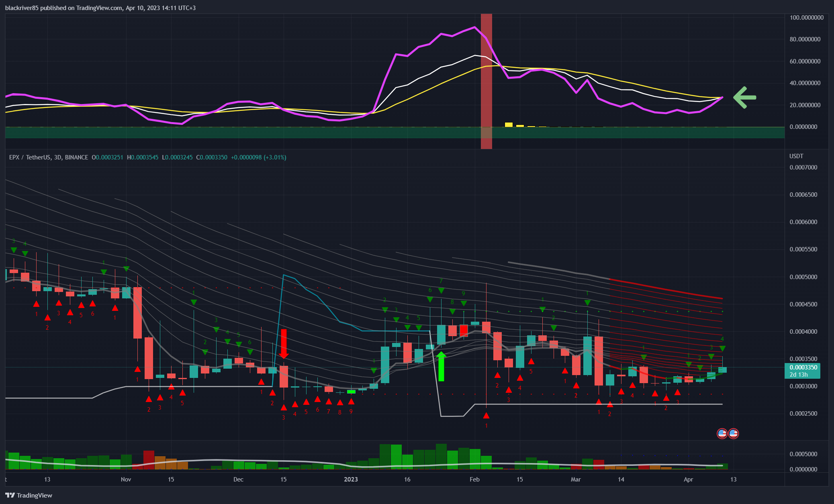
Task: Click the close value C0.0003350
Action: pyautogui.click(x=212, y=157)
